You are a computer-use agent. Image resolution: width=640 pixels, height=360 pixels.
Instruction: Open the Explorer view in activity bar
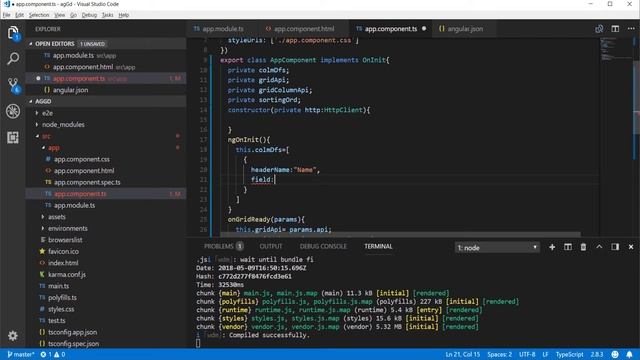pos(13,33)
